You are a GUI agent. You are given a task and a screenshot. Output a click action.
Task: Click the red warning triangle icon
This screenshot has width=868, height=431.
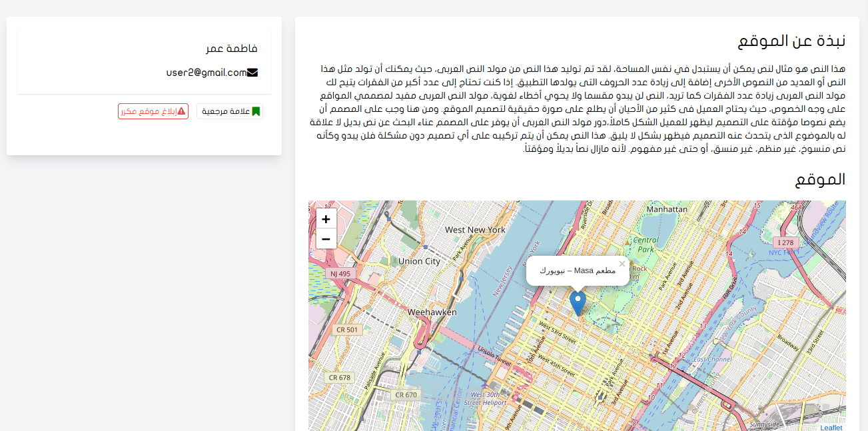click(x=181, y=111)
